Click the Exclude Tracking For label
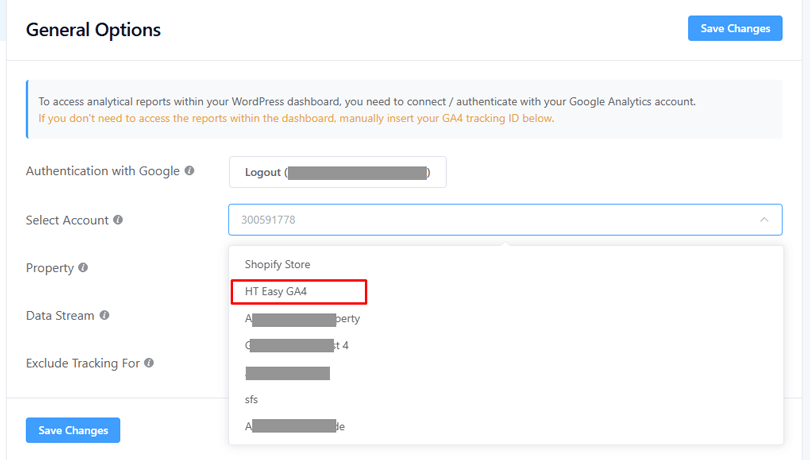 point(83,363)
